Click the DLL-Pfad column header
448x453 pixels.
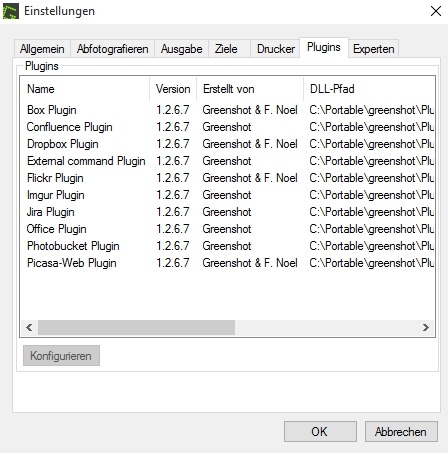tap(369, 89)
